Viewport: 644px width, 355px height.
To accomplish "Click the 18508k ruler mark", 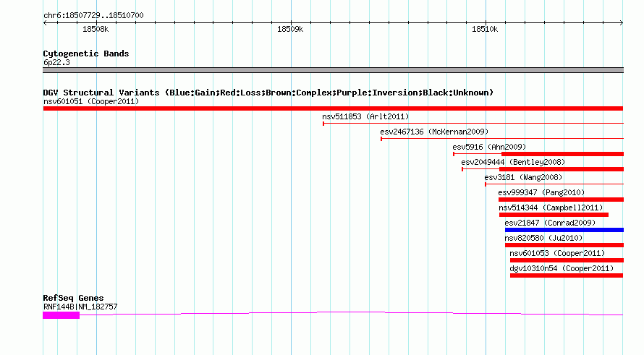I will (x=96, y=29).
